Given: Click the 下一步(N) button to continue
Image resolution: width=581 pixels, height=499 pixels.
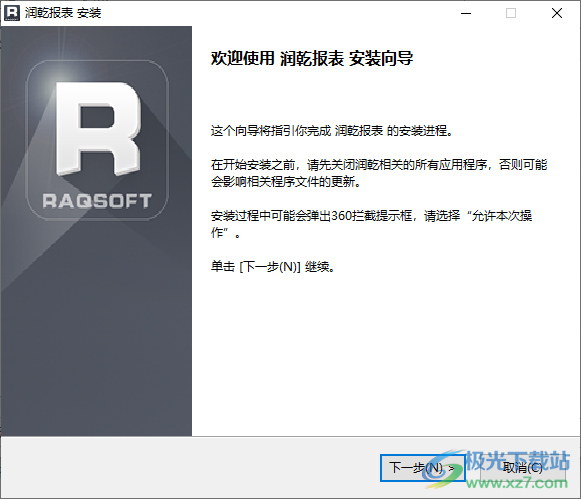Looking at the screenshot, I should click(422, 468).
